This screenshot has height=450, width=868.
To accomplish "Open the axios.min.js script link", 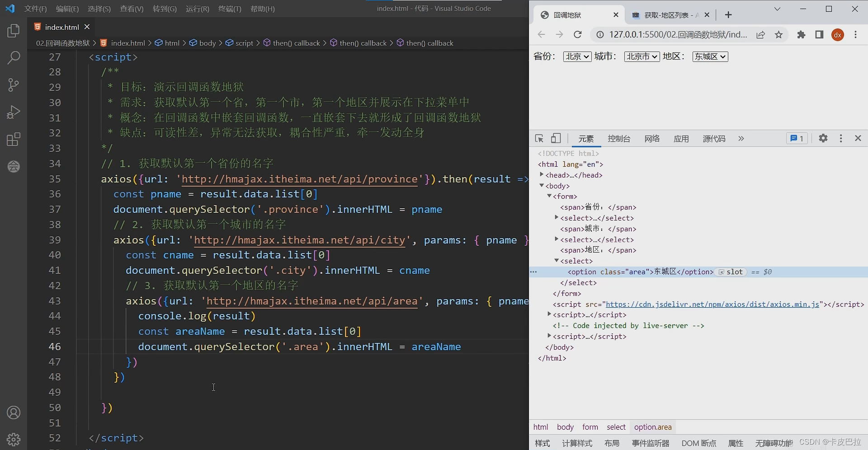I will (x=712, y=304).
